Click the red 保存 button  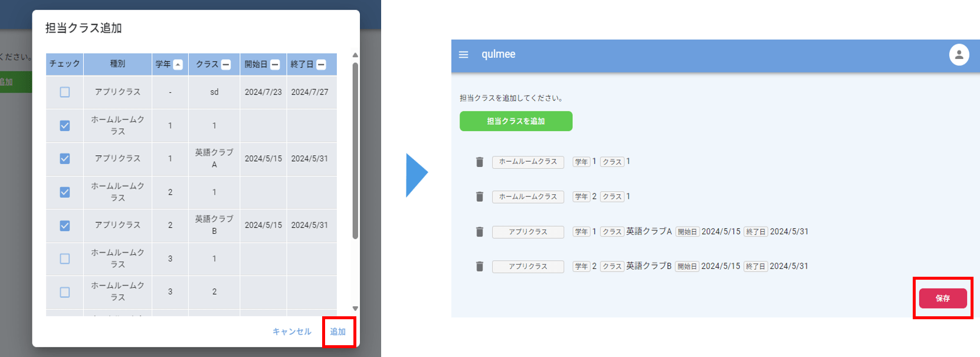click(943, 298)
